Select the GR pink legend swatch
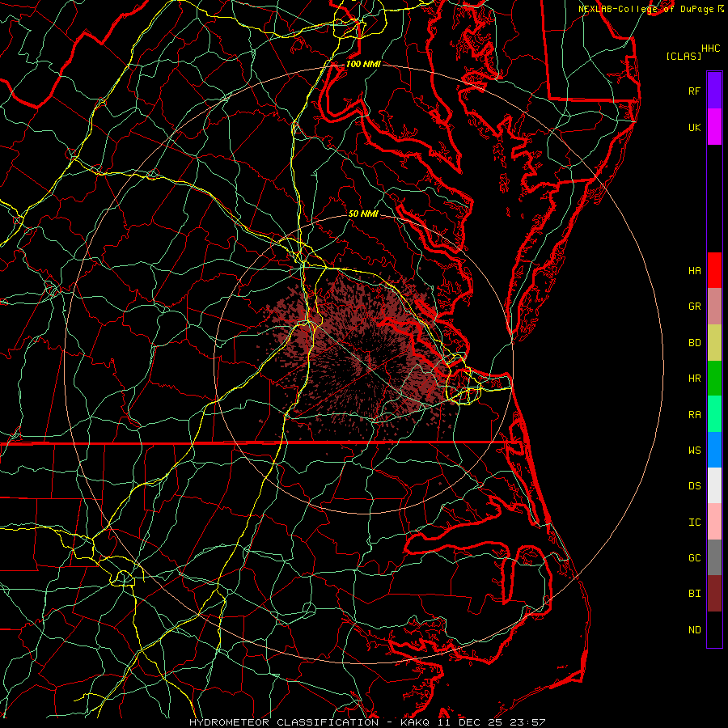 tap(714, 307)
